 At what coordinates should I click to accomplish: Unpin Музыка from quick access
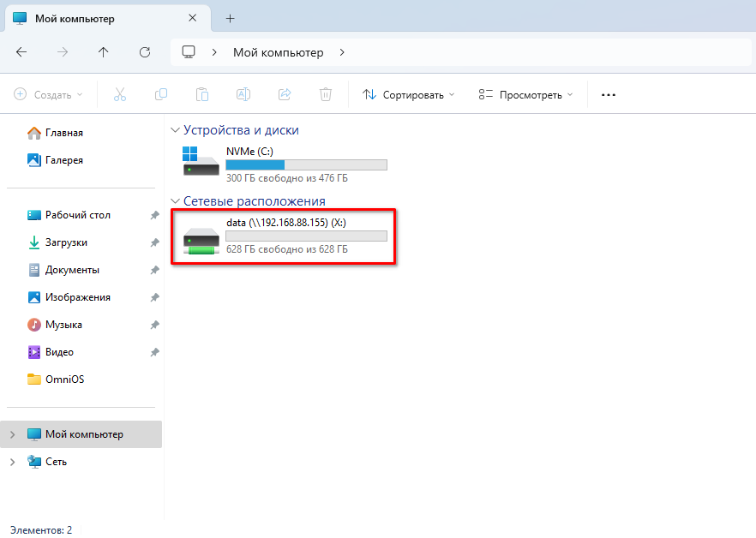155,325
